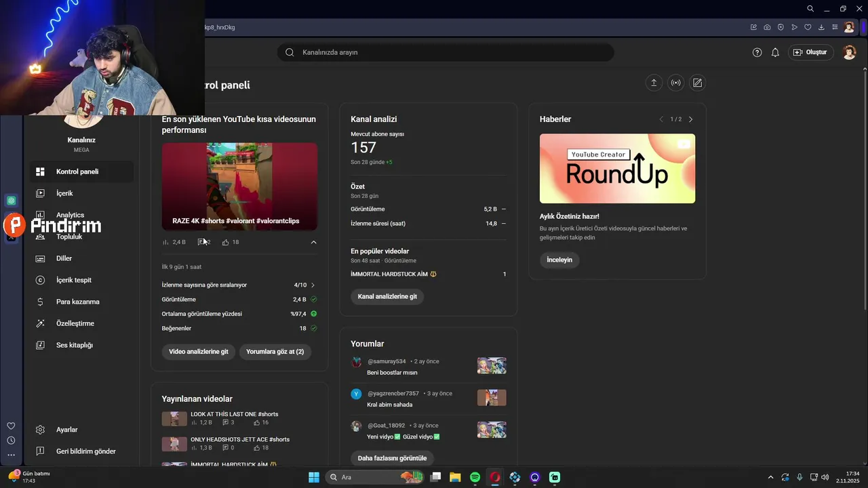868x488 pixels.
Task: Click Geri bildirim gönder
Action: 82,451
